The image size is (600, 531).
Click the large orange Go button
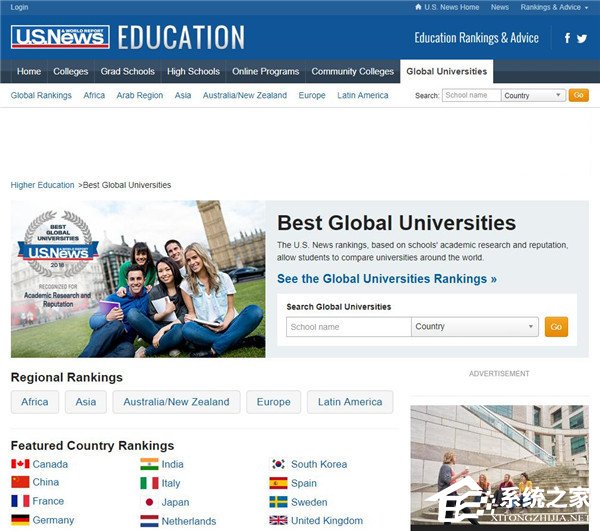pyautogui.click(x=556, y=327)
